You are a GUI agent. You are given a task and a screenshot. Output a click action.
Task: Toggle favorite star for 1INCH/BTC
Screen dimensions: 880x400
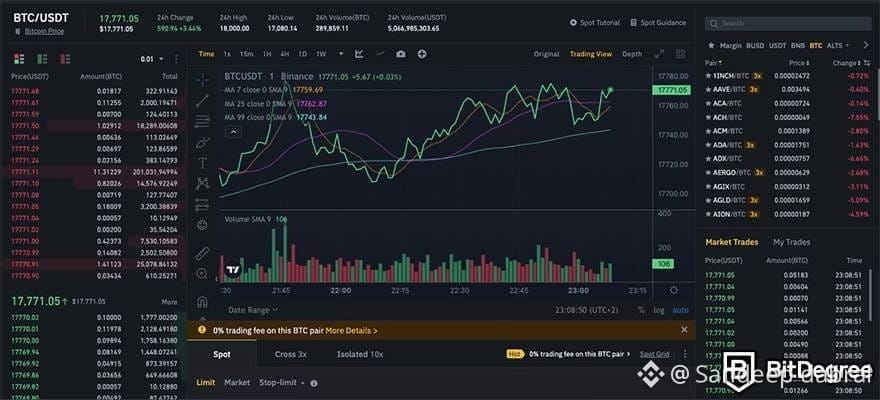point(709,75)
